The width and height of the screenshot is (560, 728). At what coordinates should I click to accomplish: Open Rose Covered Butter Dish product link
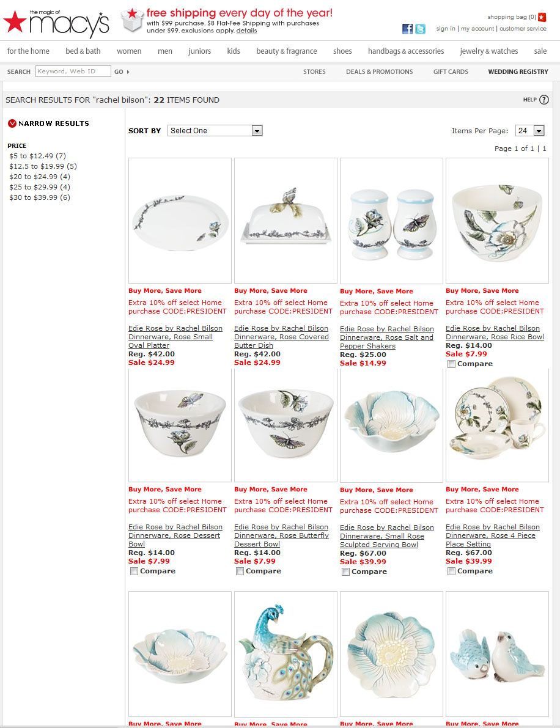coord(281,337)
